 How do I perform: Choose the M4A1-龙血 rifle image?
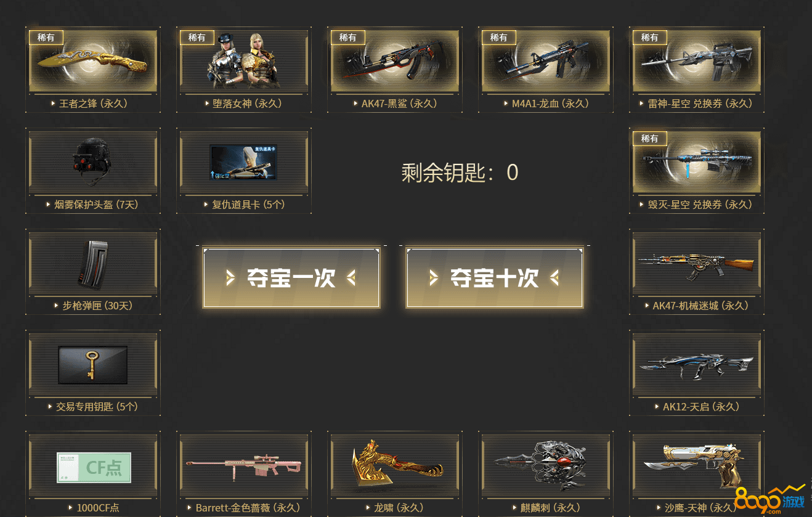(x=546, y=61)
